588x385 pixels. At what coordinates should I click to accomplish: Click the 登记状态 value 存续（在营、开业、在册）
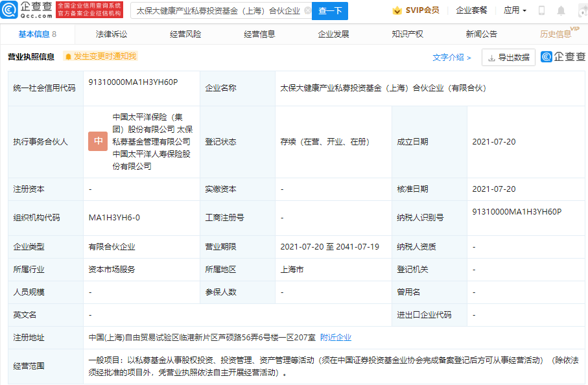point(325,142)
